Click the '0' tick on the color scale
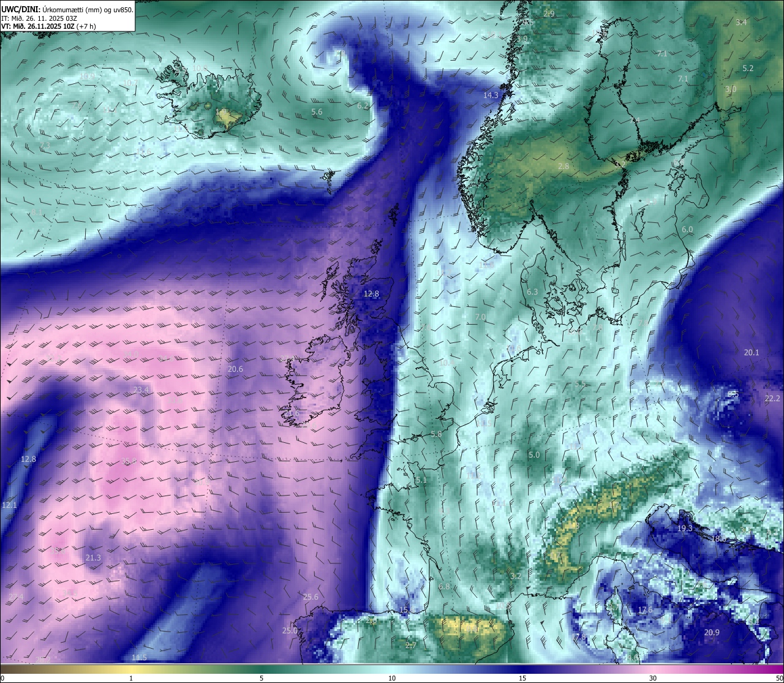Screen dimensions: 784x683 click(x=2, y=677)
